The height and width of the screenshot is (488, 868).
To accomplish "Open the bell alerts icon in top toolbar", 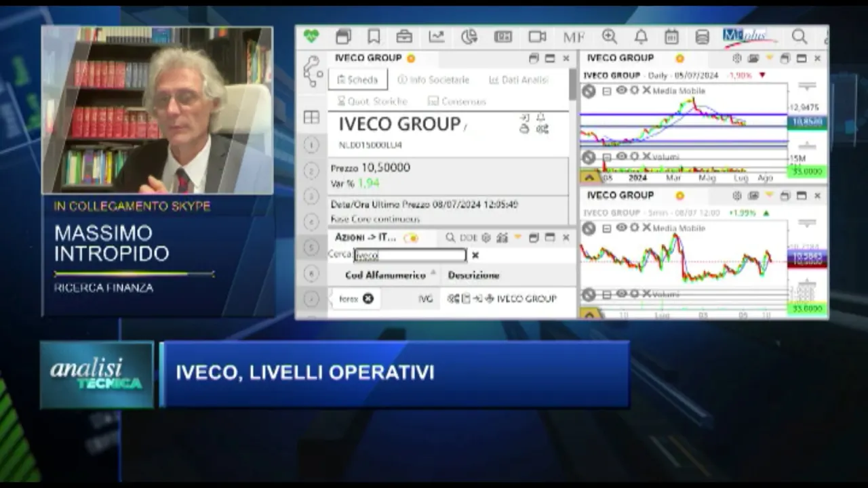I will tap(641, 37).
